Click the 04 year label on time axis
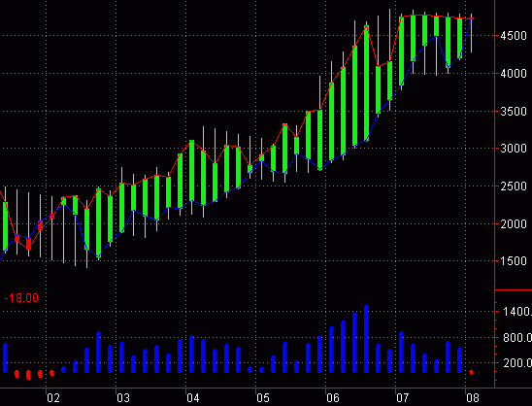Screen dimensions: 532x406 (x=193, y=398)
